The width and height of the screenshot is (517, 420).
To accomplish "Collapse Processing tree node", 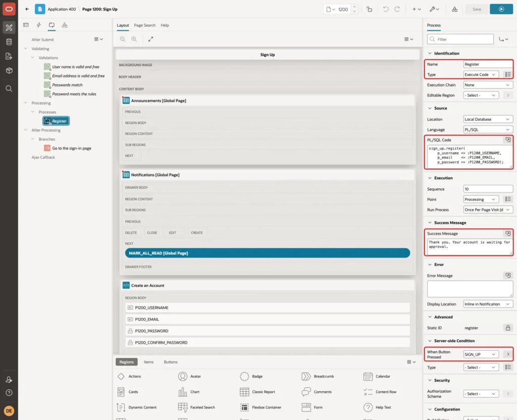I will 25,103.
